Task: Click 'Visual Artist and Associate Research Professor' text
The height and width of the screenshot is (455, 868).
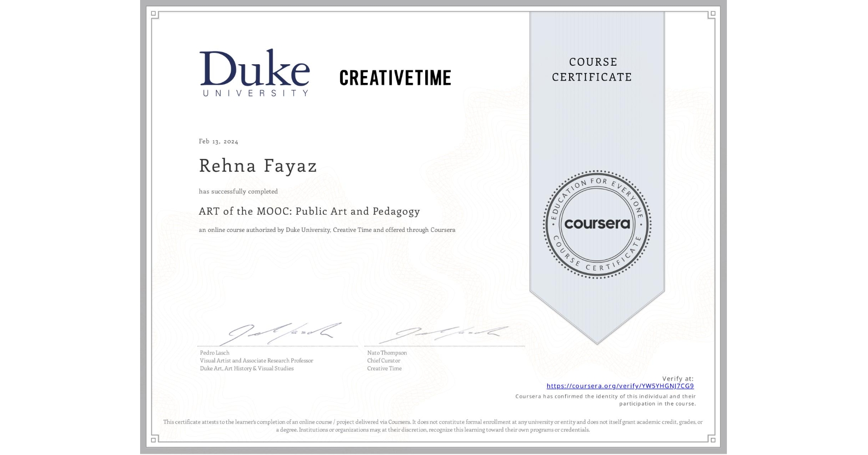Action: (x=256, y=360)
